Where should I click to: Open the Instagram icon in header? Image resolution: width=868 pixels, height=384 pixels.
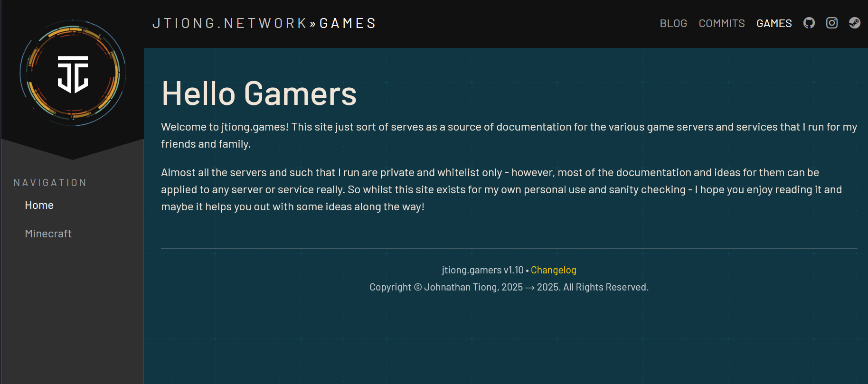click(832, 23)
